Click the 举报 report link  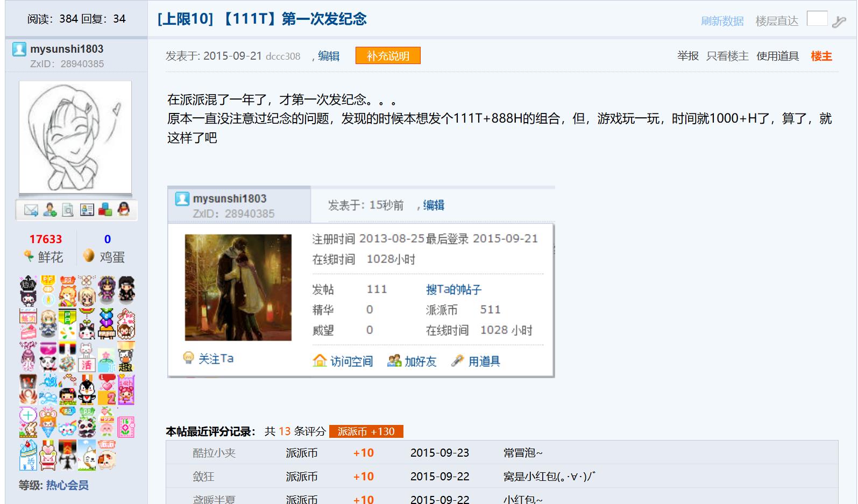point(688,56)
